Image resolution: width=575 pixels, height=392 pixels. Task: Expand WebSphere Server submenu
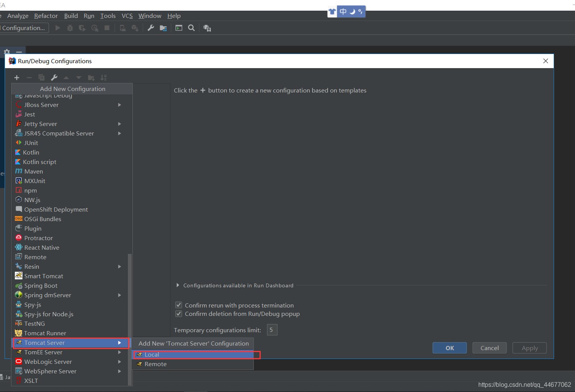119,371
